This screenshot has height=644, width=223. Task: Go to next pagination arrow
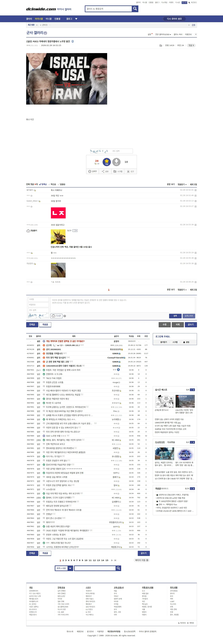112,560
